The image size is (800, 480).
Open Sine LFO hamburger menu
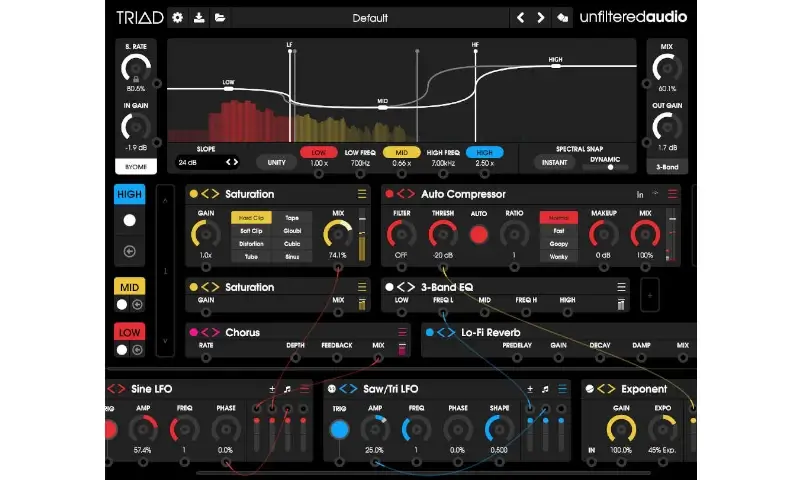coord(305,389)
